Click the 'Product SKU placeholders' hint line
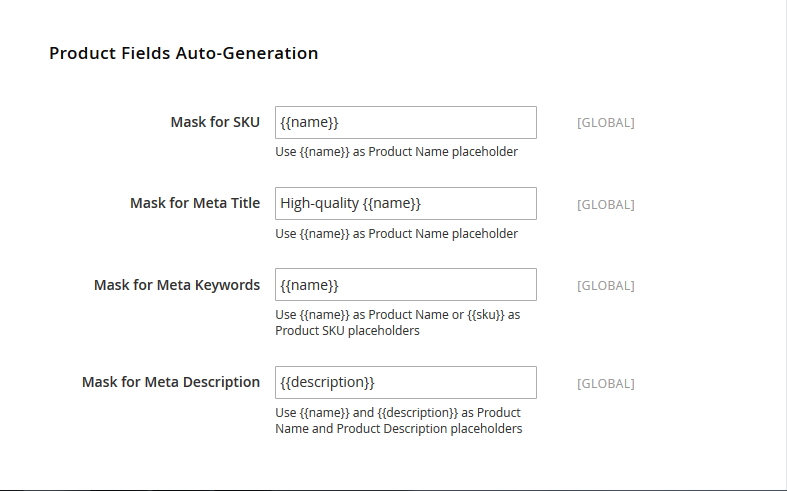 347,331
